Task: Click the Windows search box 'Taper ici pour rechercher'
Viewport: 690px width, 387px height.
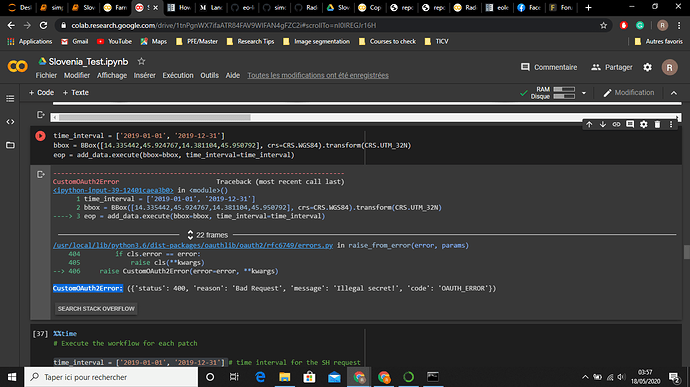Action: point(111,377)
